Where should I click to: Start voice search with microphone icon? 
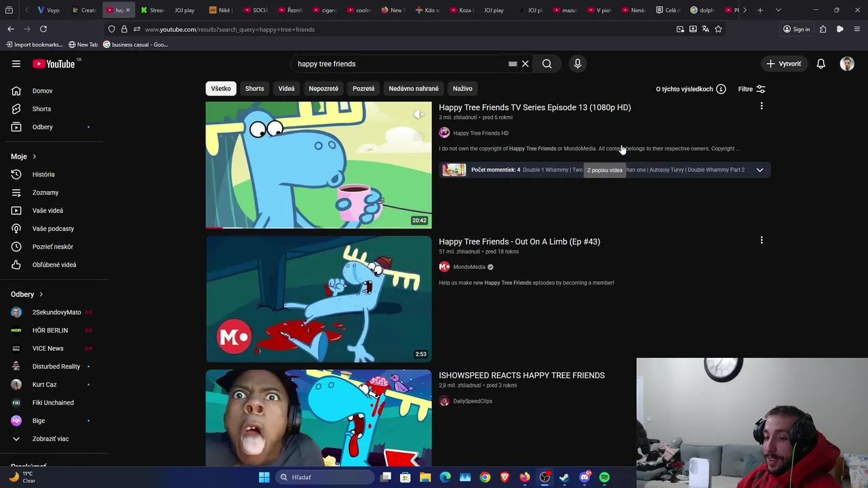coord(578,64)
